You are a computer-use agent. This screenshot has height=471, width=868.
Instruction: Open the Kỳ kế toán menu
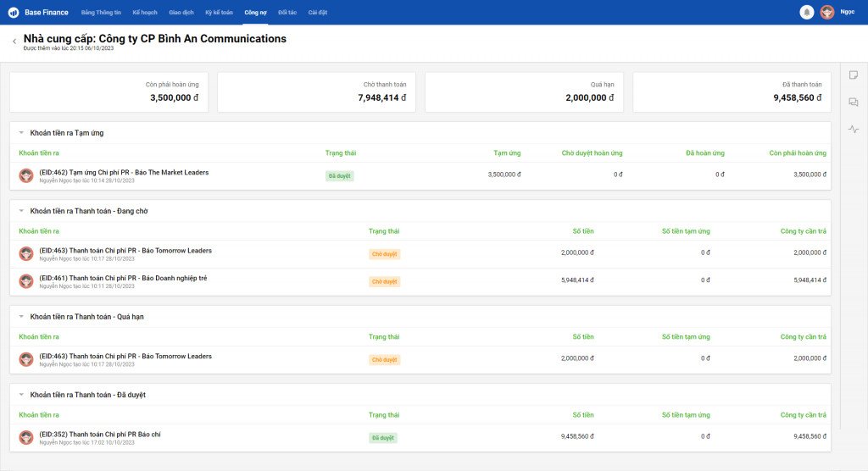point(219,12)
